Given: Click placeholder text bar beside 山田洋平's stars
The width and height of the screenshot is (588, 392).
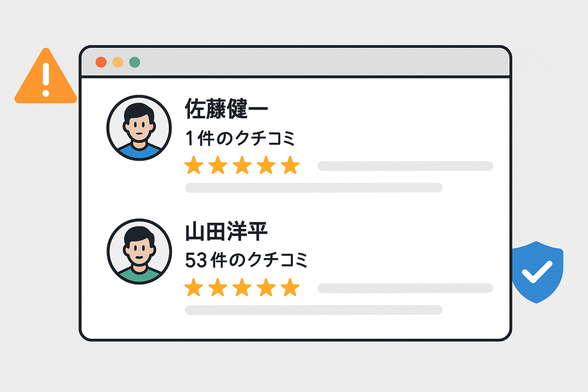Looking at the screenshot, I should point(405,288).
